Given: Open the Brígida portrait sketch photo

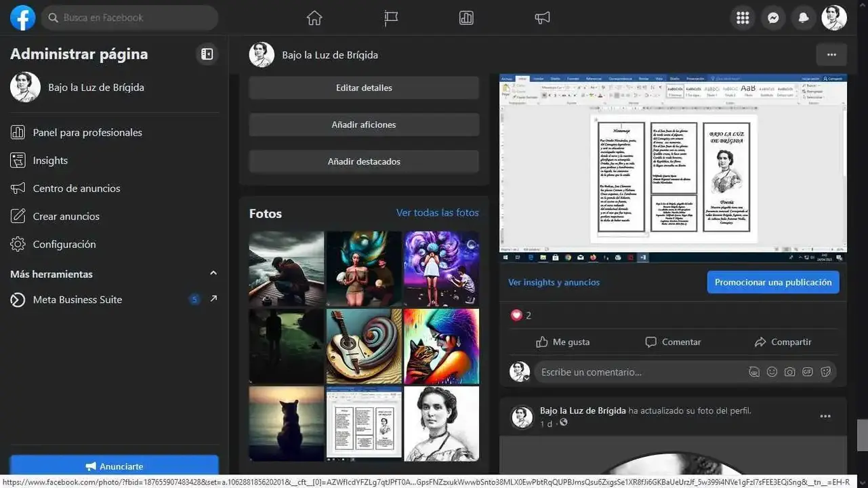Looking at the screenshot, I should click(442, 424).
